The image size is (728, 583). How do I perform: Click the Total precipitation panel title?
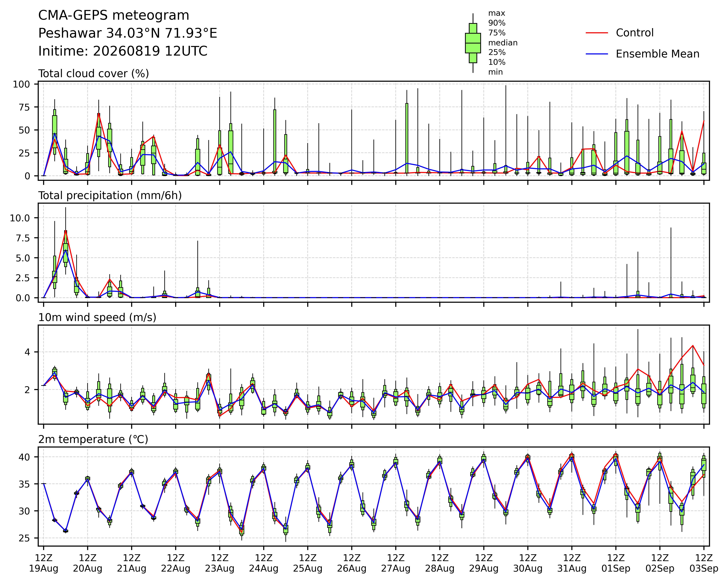pos(110,196)
